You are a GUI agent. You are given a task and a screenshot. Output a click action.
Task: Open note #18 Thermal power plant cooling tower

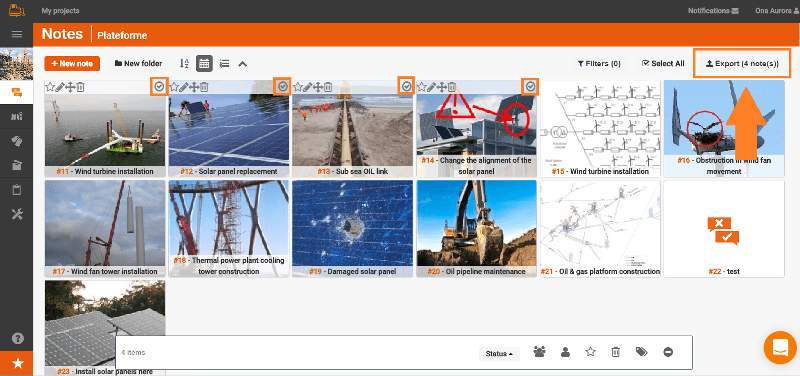[229, 228]
